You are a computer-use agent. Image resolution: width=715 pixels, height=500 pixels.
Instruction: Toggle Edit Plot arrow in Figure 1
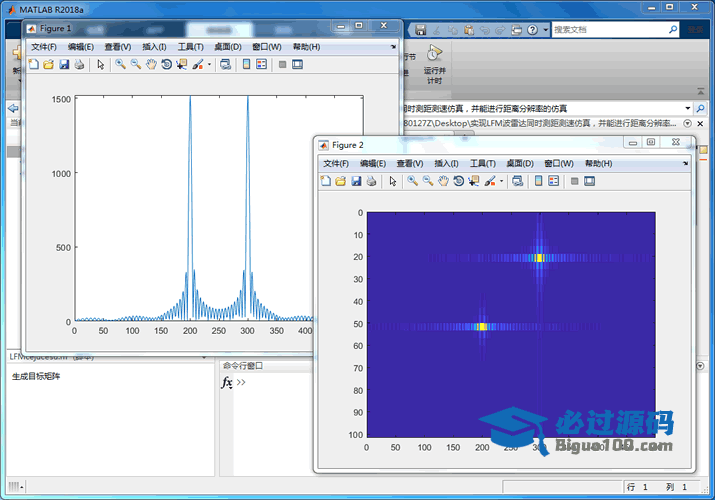(x=100, y=65)
